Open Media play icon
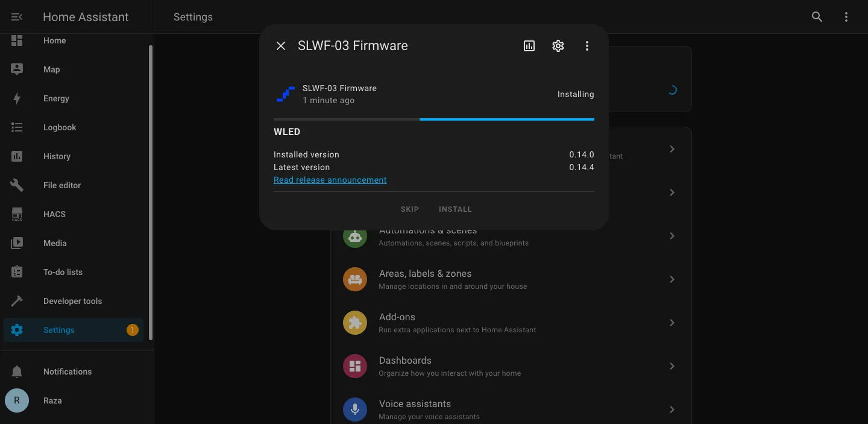 click(17, 243)
